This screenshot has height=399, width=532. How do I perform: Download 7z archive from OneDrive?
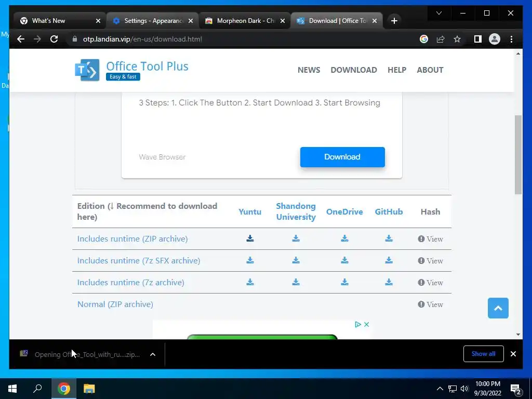click(345, 282)
